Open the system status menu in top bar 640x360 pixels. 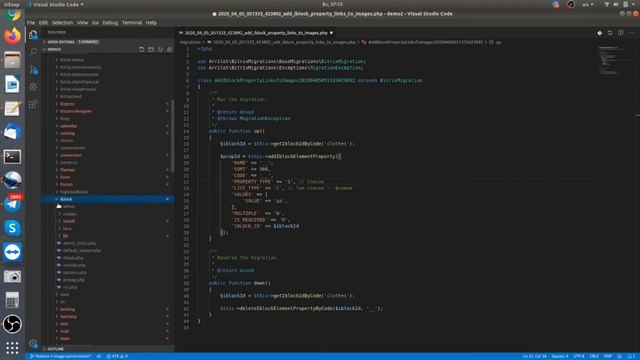[x=620, y=4]
